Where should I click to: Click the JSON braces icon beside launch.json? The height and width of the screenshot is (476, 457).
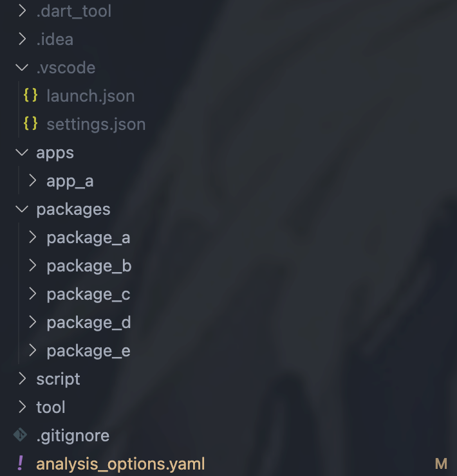[x=30, y=96]
